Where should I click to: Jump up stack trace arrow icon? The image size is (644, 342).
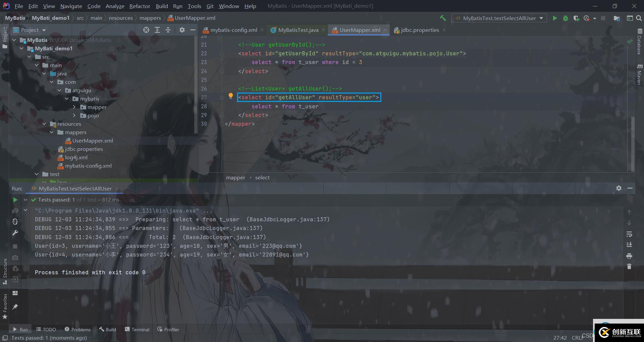pyautogui.click(x=629, y=212)
